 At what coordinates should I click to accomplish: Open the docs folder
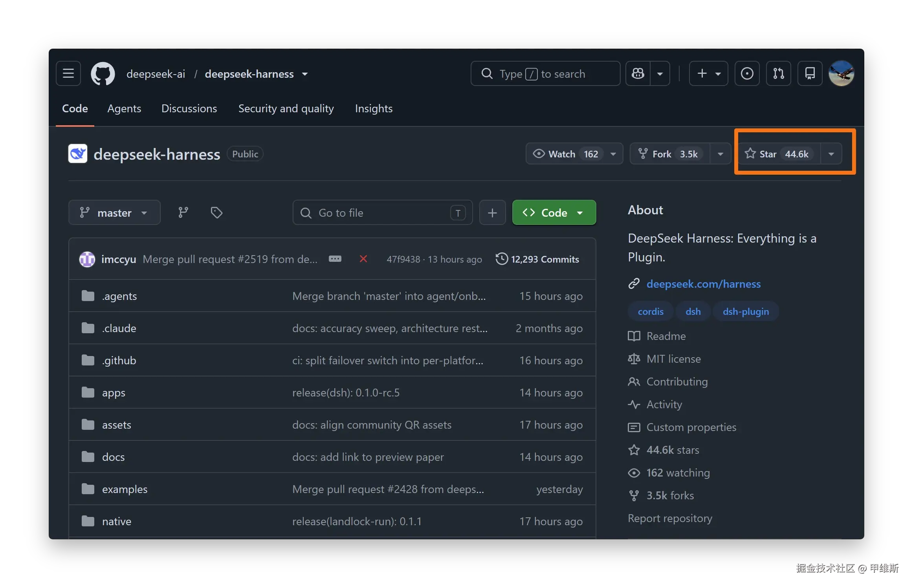(113, 457)
